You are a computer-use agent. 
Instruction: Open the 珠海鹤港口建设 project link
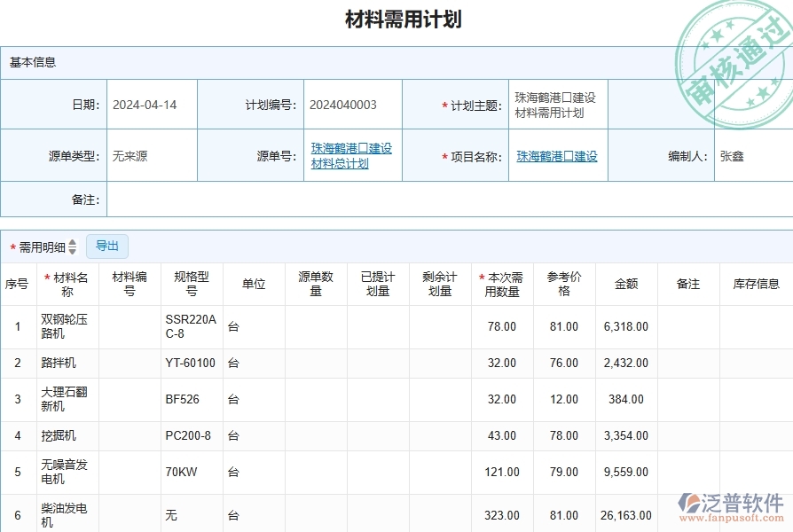558,155
